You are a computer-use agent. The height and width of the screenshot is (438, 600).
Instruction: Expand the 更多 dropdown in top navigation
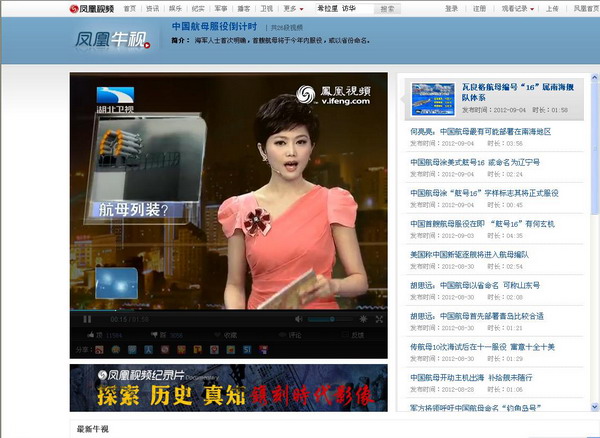pyautogui.click(x=293, y=8)
